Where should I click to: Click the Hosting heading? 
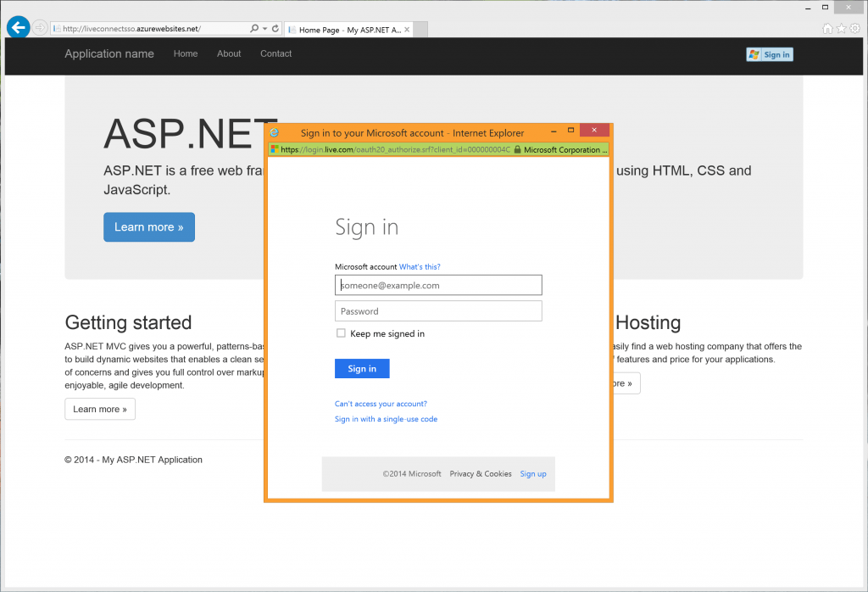point(648,322)
